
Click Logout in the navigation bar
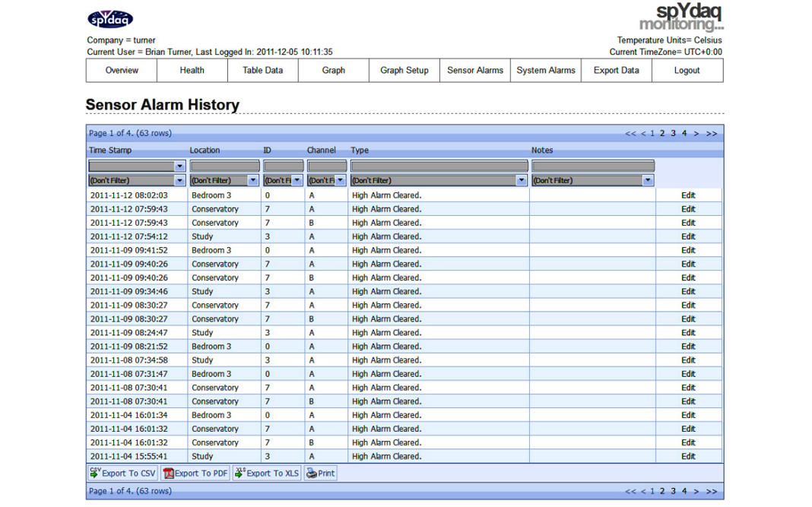[687, 70]
